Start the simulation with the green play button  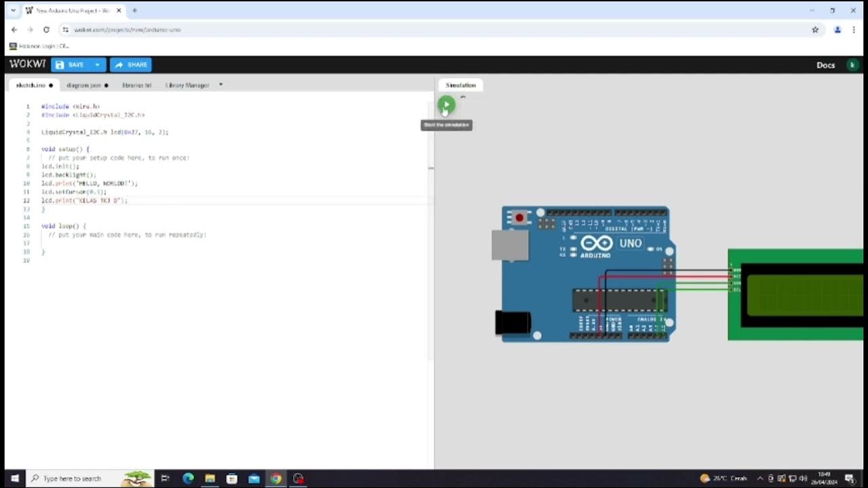pyautogui.click(x=446, y=105)
